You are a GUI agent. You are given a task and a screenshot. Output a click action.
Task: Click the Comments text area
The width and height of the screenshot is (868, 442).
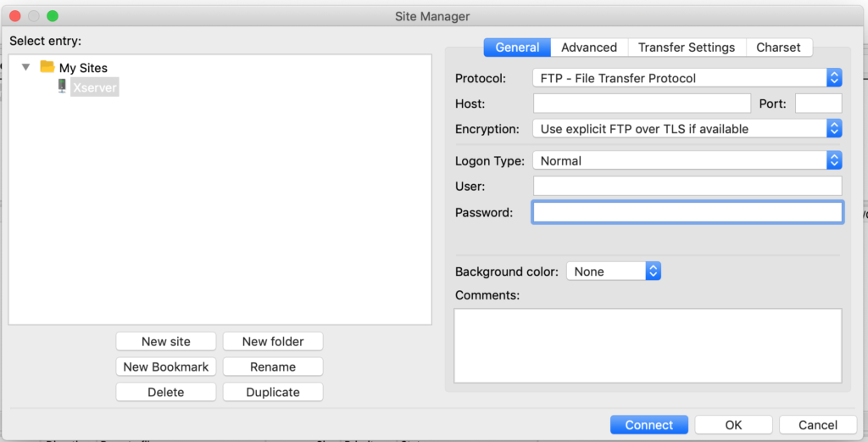(x=648, y=345)
